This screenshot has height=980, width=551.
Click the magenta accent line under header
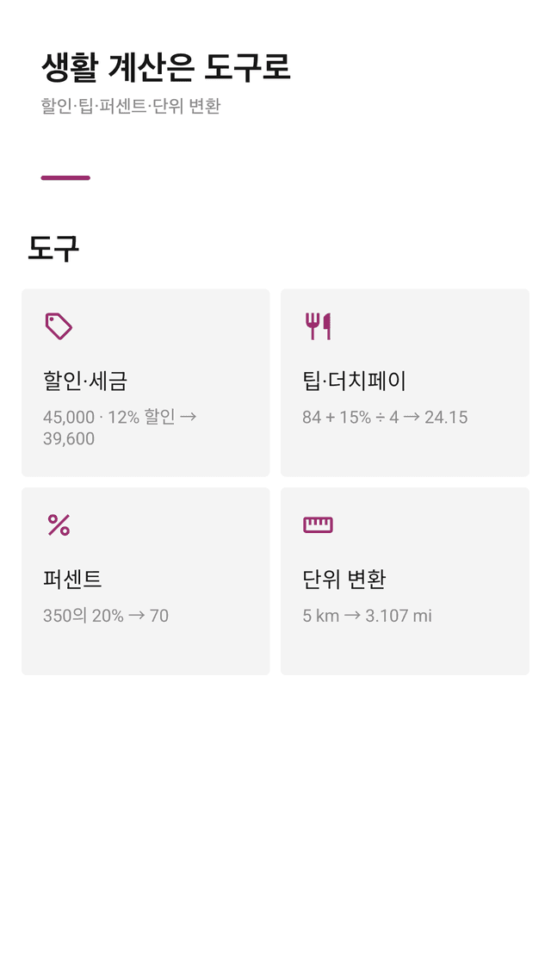(x=65, y=178)
